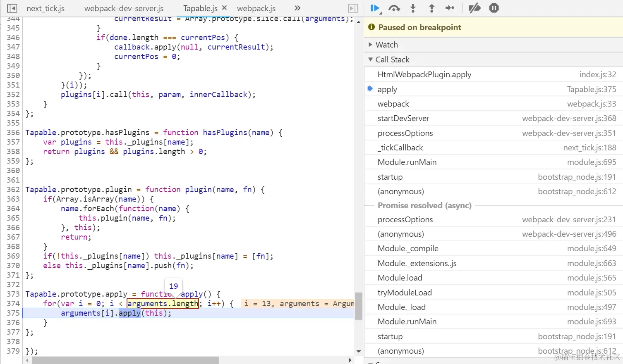Open the webpack.js tab
The height and width of the screenshot is (364, 623).
click(256, 8)
